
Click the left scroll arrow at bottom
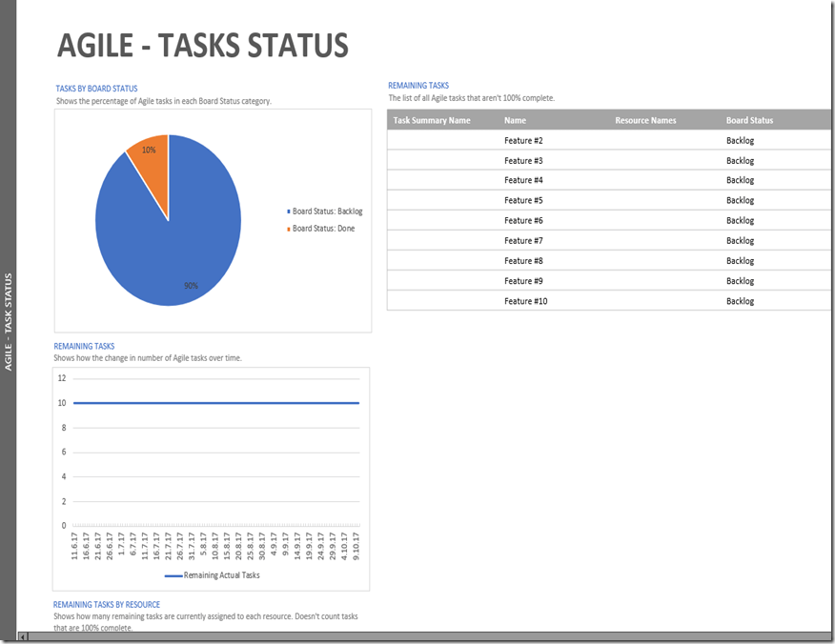click(22, 637)
